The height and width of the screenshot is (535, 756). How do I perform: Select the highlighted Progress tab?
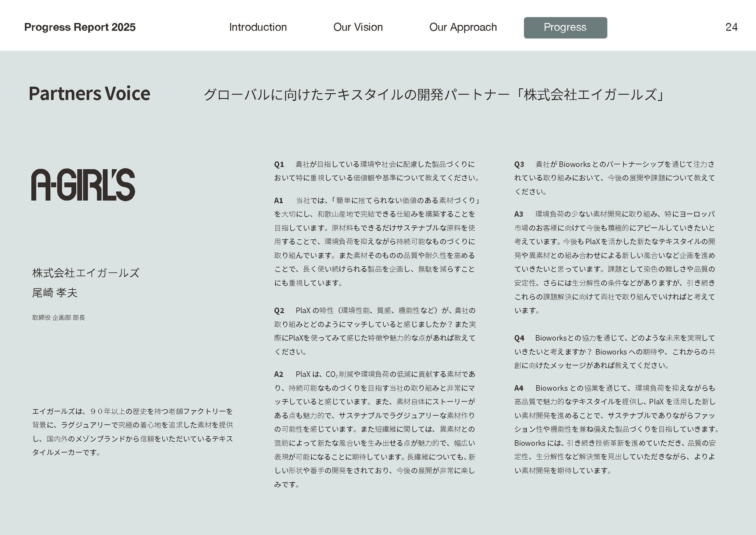565,28
